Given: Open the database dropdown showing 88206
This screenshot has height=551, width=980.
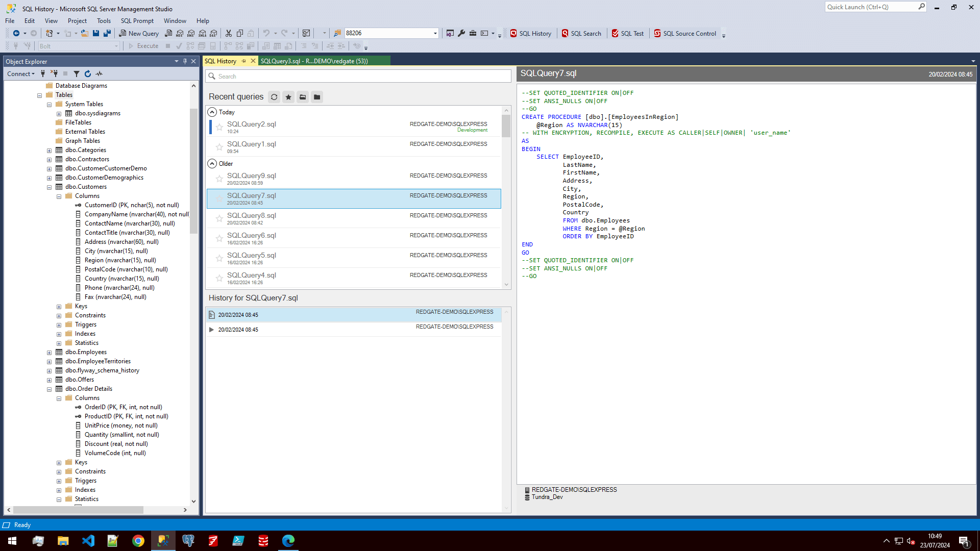Looking at the screenshot, I should point(434,33).
